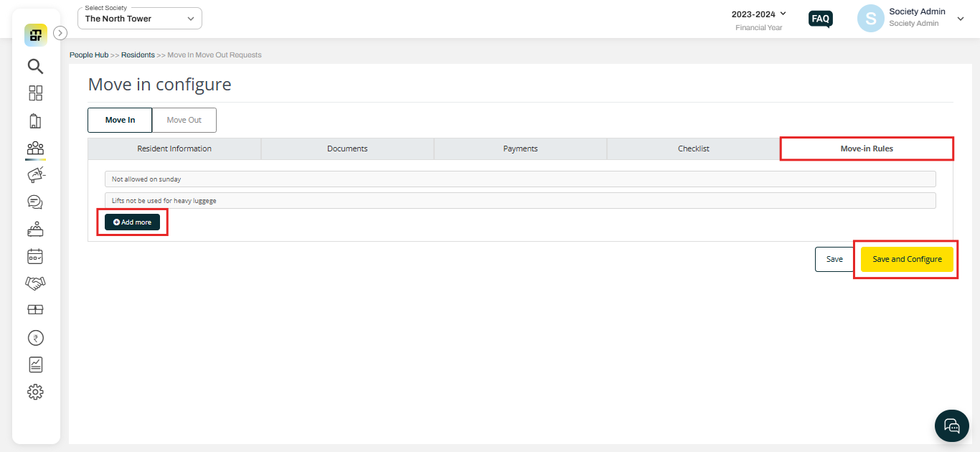Viewport: 980px width, 452px height.
Task: Open the Documents tab
Action: point(347,149)
